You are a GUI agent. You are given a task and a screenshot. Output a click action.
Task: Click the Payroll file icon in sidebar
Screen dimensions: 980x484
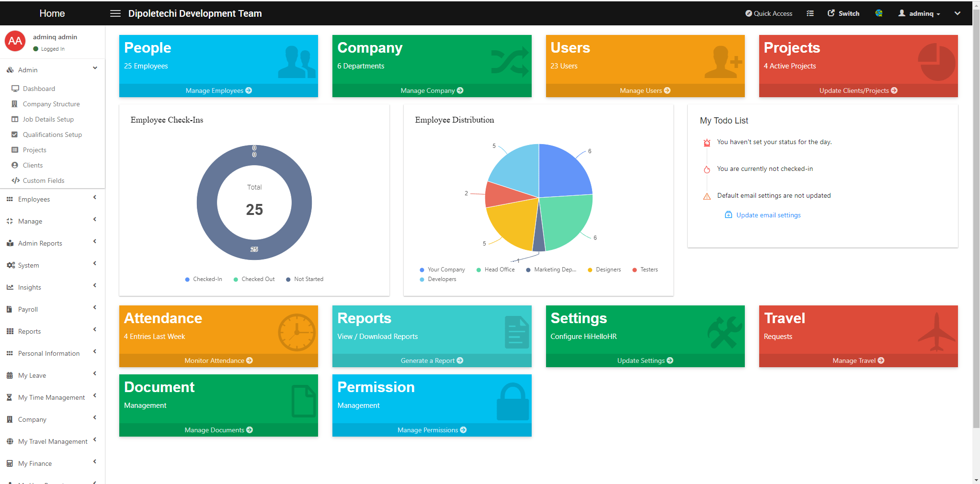pos(10,309)
